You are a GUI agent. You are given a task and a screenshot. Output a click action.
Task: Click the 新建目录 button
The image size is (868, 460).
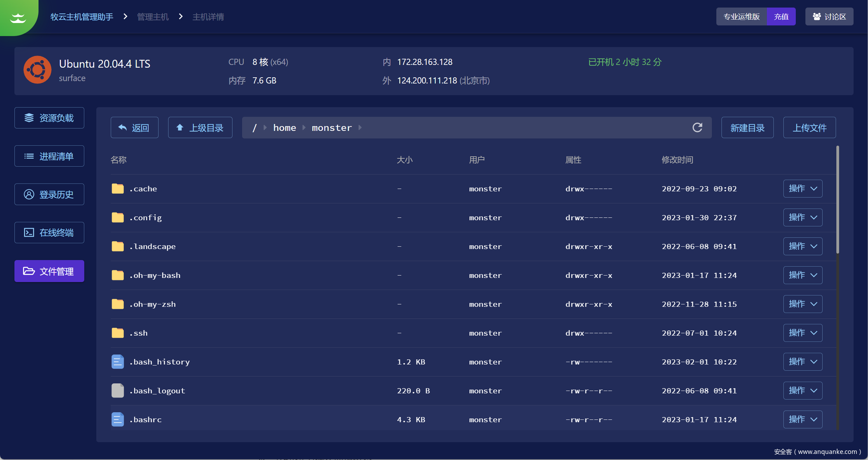[x=747, y=128]
